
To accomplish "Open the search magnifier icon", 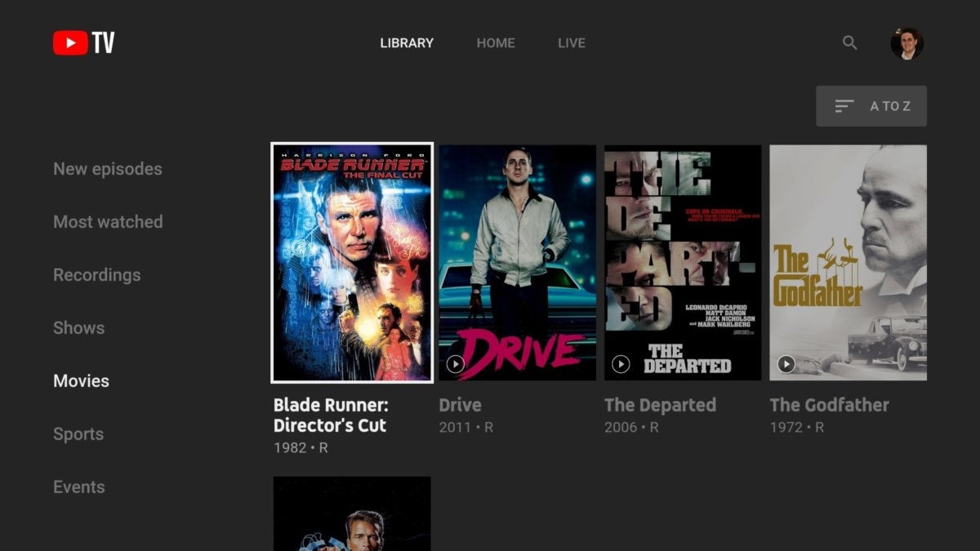I will (x=850, y=42).
